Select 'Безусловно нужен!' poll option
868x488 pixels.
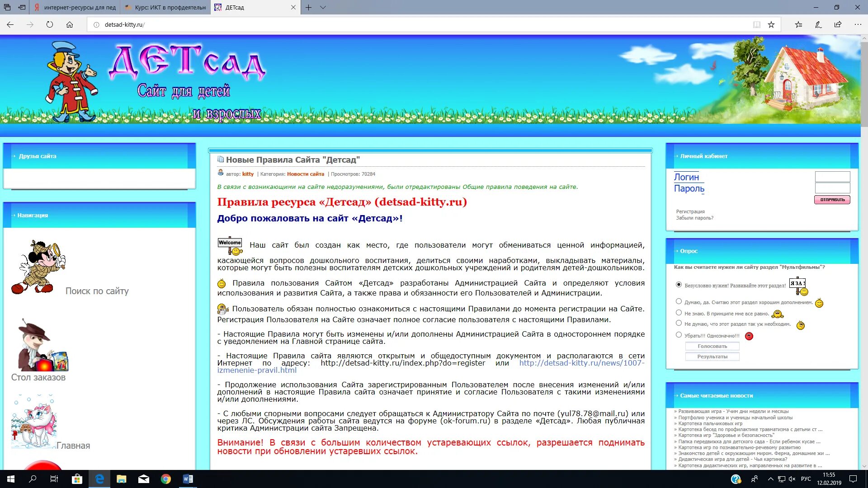[679, 285]
